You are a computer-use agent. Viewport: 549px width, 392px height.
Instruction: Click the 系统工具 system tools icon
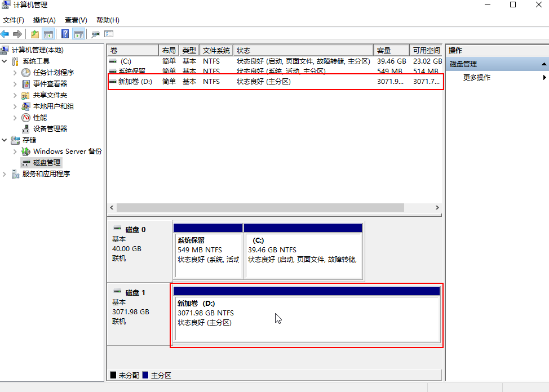[x=15, y=61]
